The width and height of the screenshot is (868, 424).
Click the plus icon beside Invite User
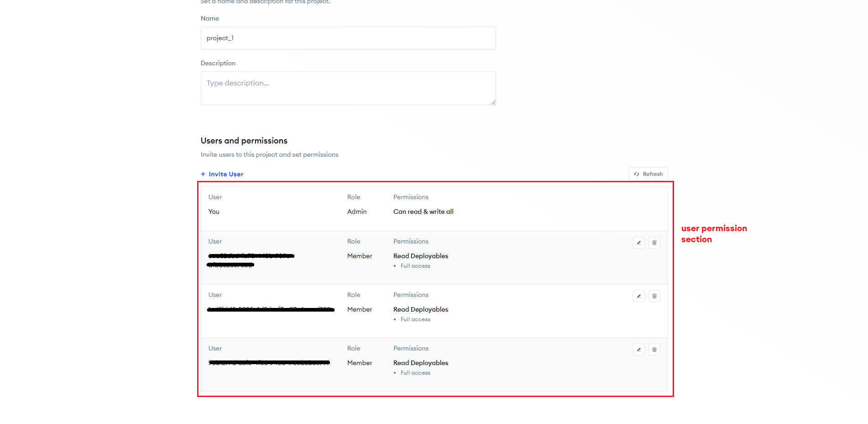click(203, 174)
